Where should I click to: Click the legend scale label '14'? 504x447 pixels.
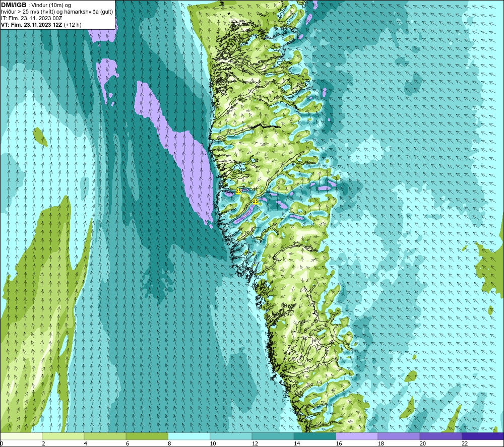(297, 443)
